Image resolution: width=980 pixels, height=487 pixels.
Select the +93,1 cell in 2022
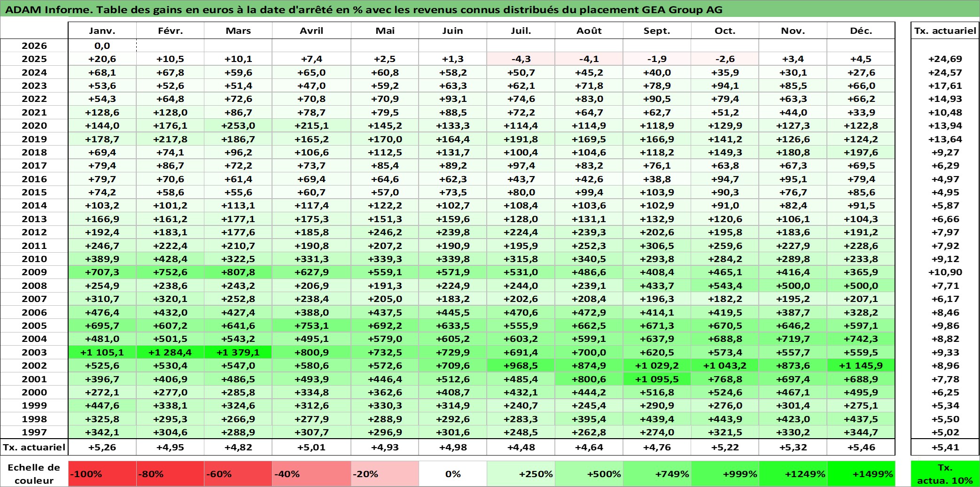tap(453, 99)
